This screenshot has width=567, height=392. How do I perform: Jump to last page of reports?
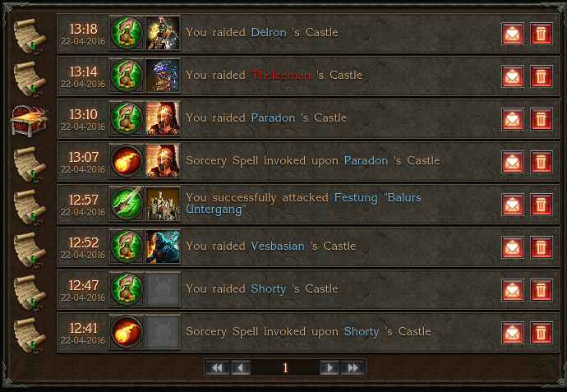click(x=353, y=368)
